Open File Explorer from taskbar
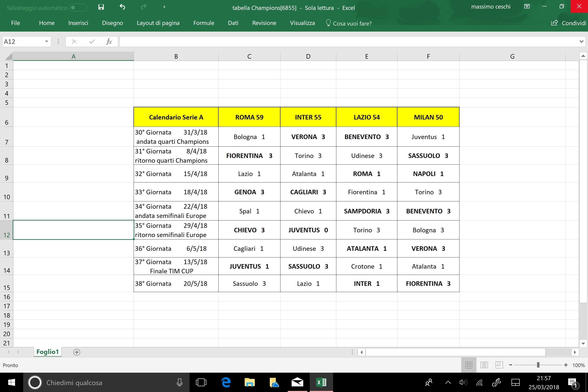Image resolution: width=588 pixels, height=392 pixels. tap(249, 383)
